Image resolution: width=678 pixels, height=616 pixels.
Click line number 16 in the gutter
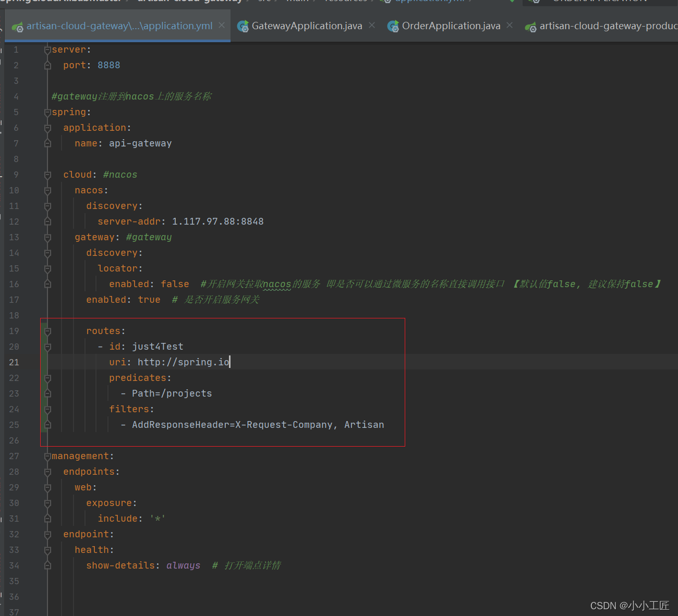click(x=14, y=285)
